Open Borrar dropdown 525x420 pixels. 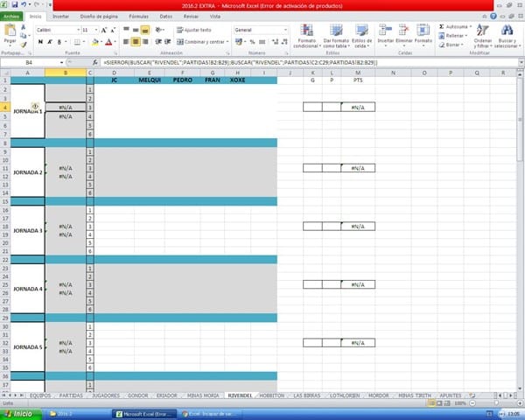pyautogui.click(x=451, y=45)
